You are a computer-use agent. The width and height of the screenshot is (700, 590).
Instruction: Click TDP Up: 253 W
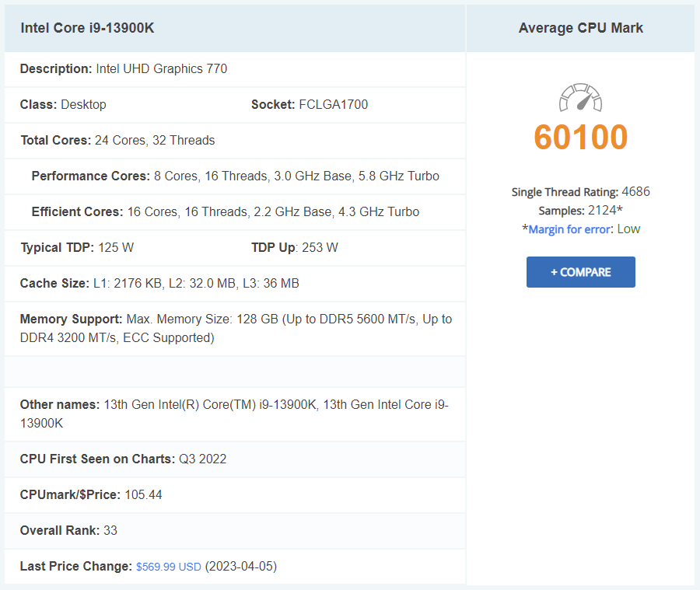pos(295,247)
